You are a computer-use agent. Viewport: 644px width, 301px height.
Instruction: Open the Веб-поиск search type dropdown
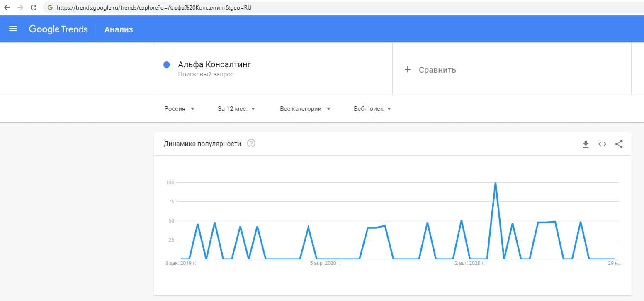(372, 109)
